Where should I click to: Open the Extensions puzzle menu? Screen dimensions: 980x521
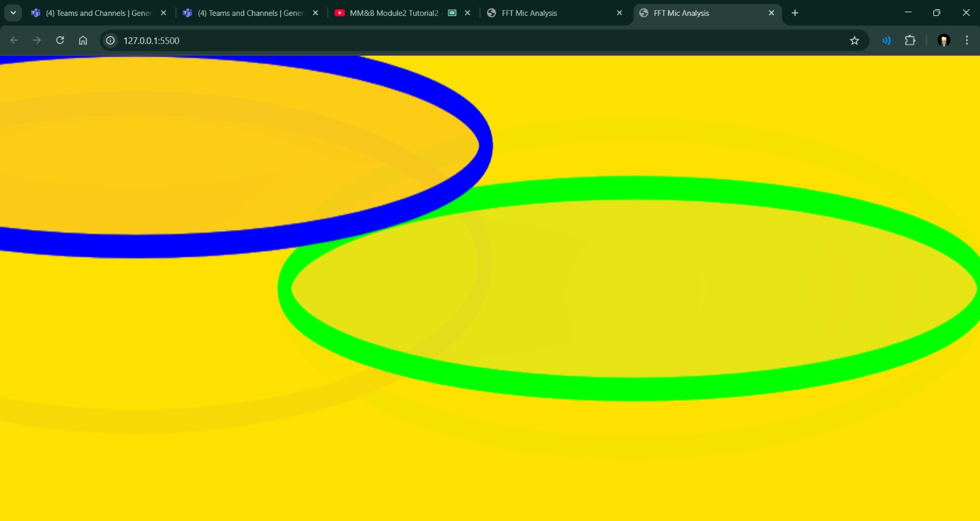pos(910,40)
